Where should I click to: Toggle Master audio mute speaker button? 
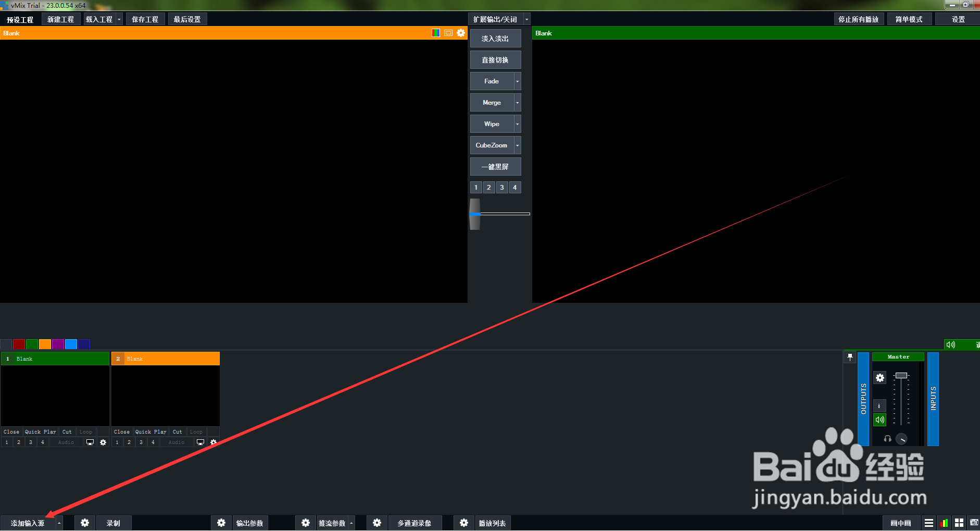[x=880, y=419]
